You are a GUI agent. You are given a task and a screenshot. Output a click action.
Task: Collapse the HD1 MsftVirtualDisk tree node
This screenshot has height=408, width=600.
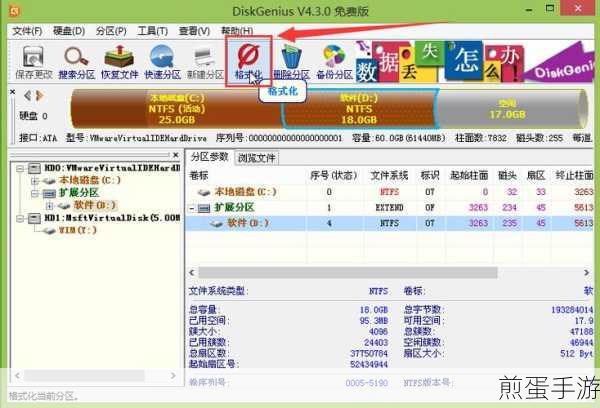pos(20,218)
